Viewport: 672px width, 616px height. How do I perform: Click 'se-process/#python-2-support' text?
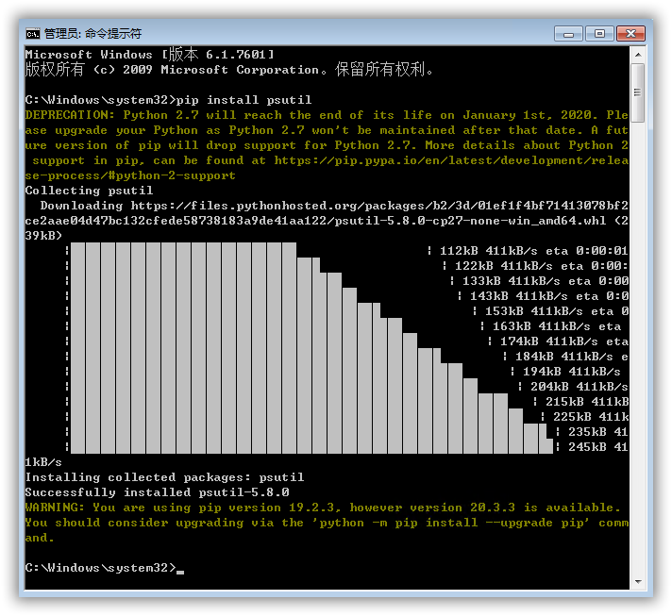pos(130,175)
